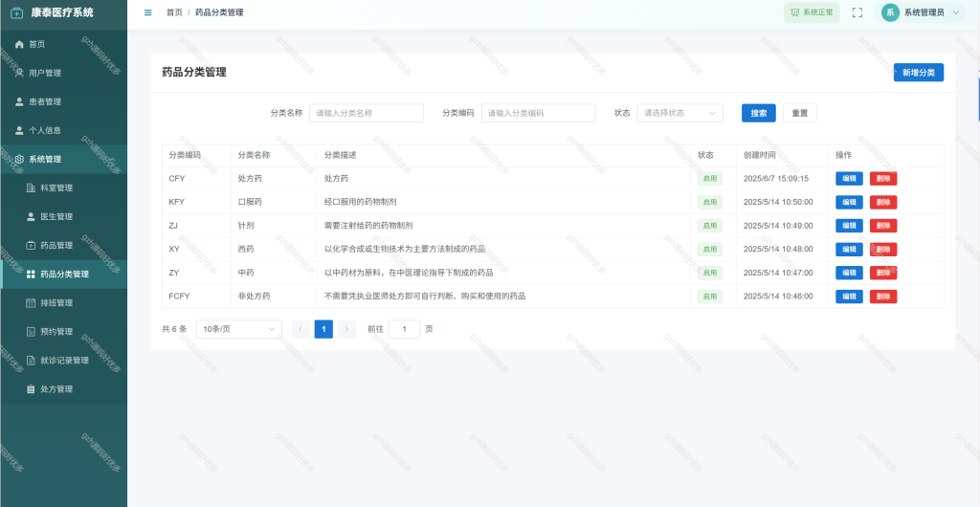Screen dimensions: 980x507
Task: Click the 系统正常 status badge
Action: click(x=812, y=12)
